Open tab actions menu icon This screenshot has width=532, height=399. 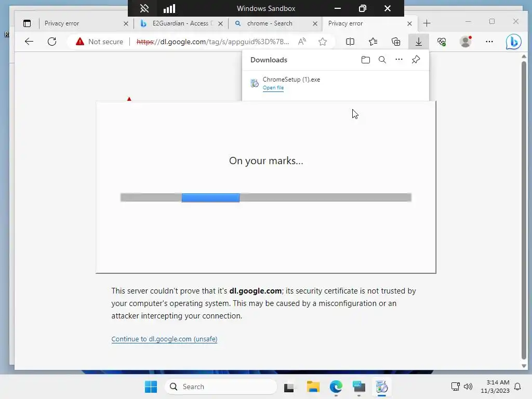click(27, 23)
